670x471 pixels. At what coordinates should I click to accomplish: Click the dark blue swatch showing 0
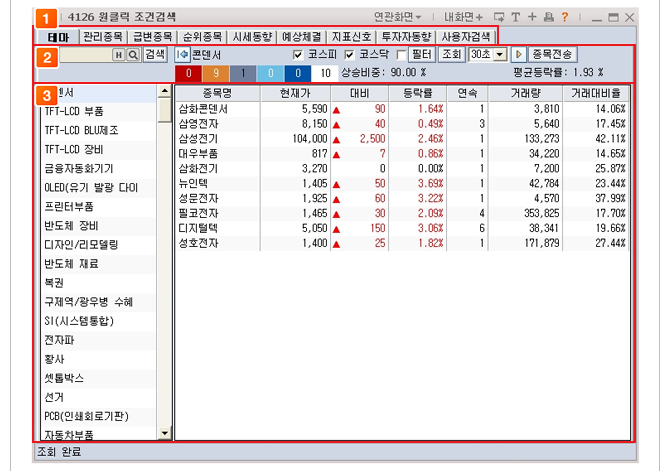298,73
